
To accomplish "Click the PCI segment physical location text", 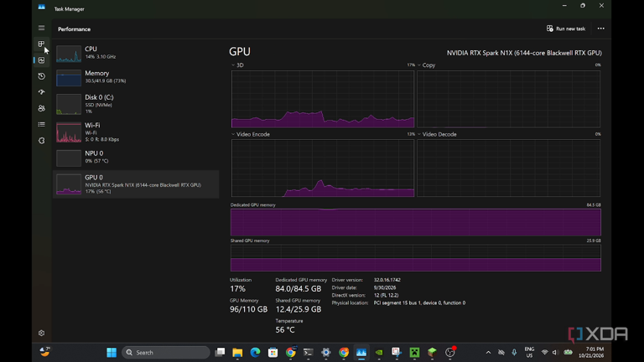I will click(419, 303).
